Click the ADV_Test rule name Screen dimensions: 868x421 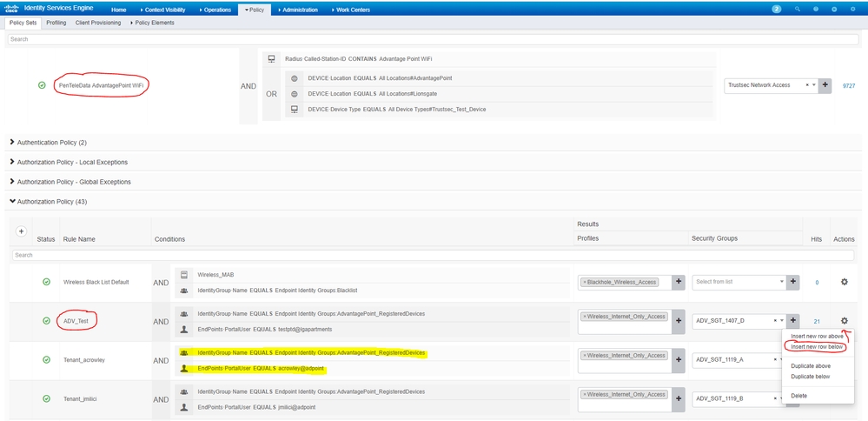(x=76, y=321)
